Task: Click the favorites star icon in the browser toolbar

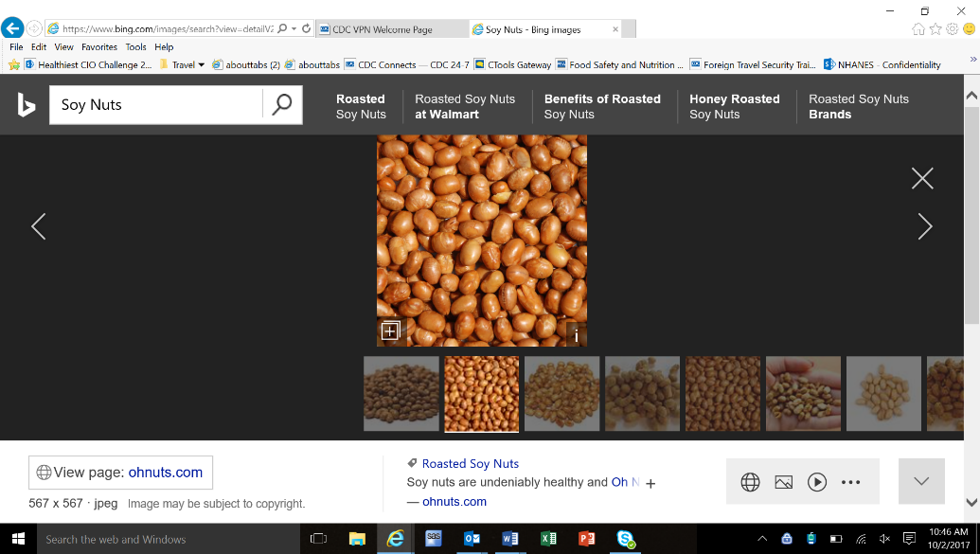Action: click(935, 28)
